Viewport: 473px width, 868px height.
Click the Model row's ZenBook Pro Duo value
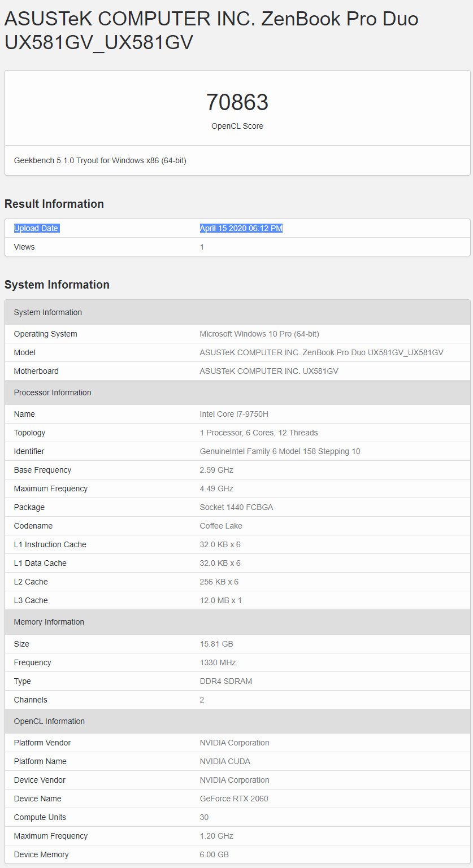(x=322, y=352)
